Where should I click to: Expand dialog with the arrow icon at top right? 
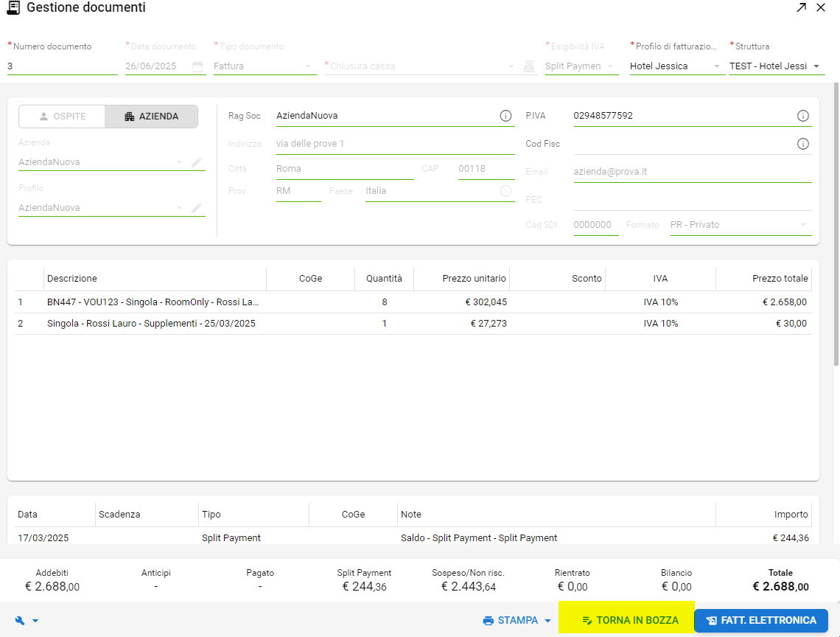801,8
